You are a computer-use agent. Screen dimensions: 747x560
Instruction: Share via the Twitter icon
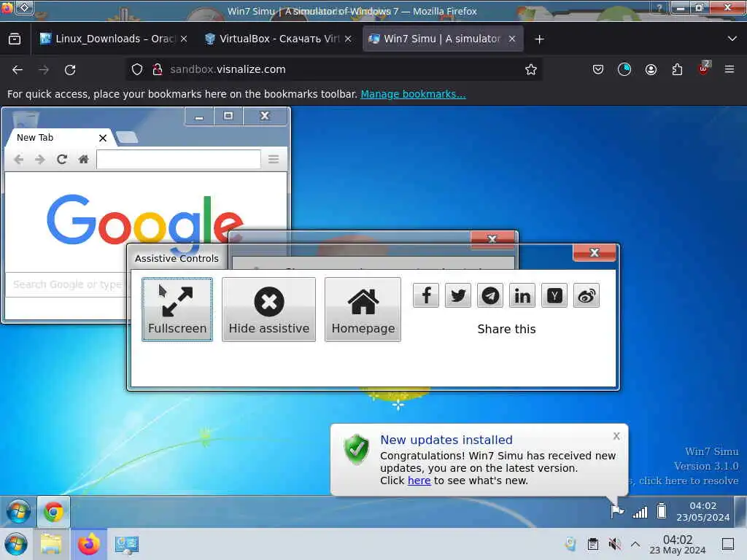[x=458, y=295]
